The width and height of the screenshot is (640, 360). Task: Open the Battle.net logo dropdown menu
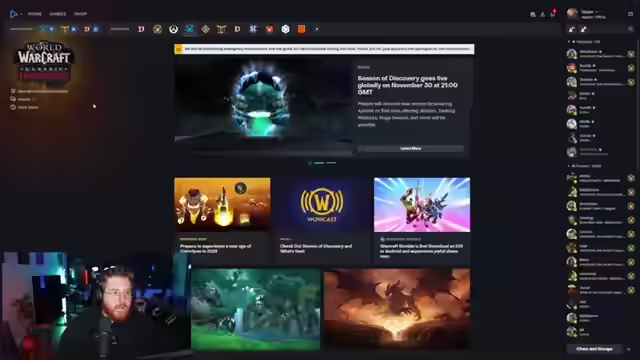click(x=16, y=14)
